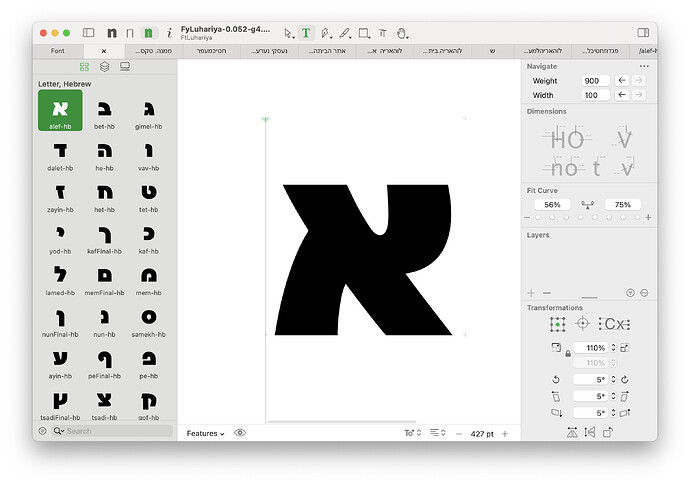Select the Hand tool
Screen dimensions: 689x484
pyautogui.click(x=402, y=33)
